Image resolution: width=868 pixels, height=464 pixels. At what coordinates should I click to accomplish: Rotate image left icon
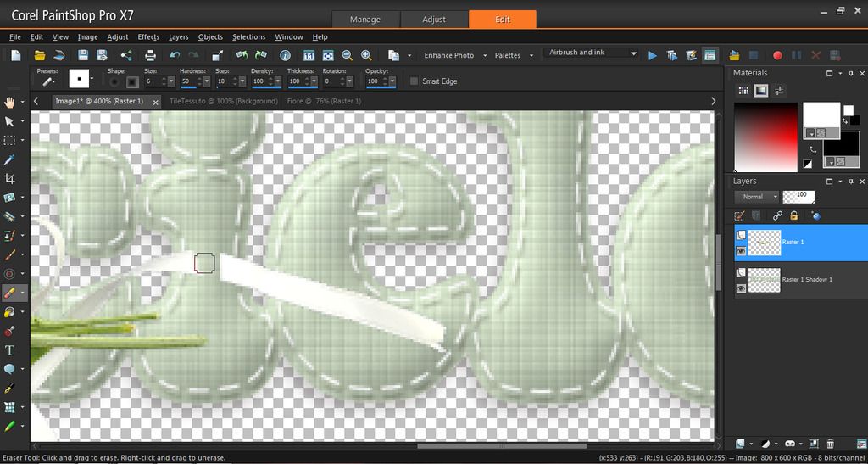click(242, 55)
